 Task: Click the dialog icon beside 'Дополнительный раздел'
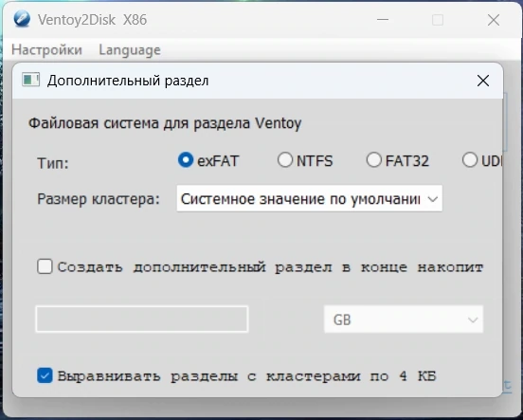point(30,81)
